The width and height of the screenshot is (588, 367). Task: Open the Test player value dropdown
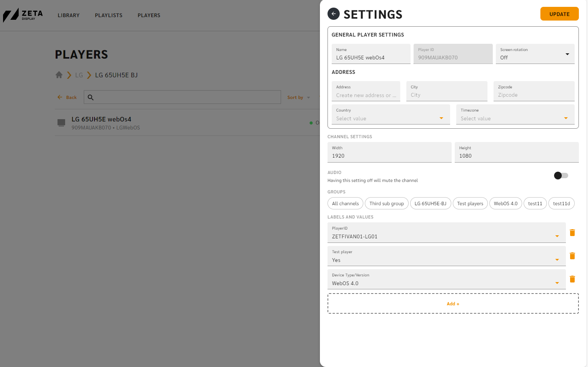(446, 256)
